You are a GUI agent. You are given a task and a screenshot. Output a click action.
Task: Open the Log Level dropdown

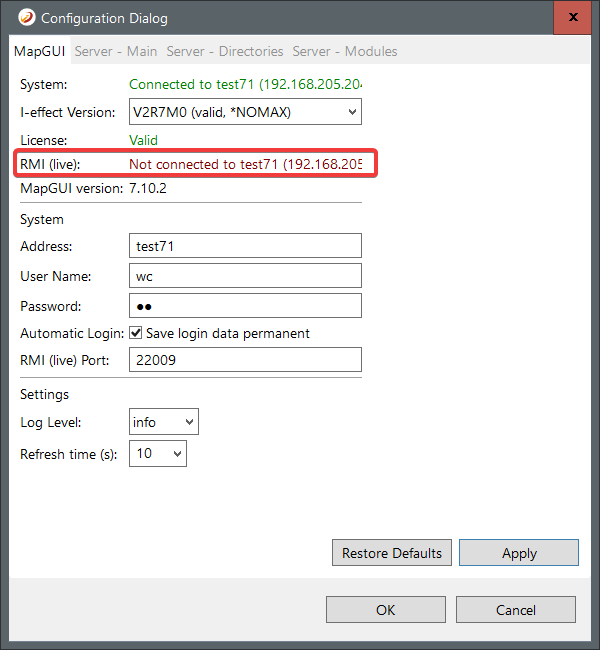tap(164, 422)
